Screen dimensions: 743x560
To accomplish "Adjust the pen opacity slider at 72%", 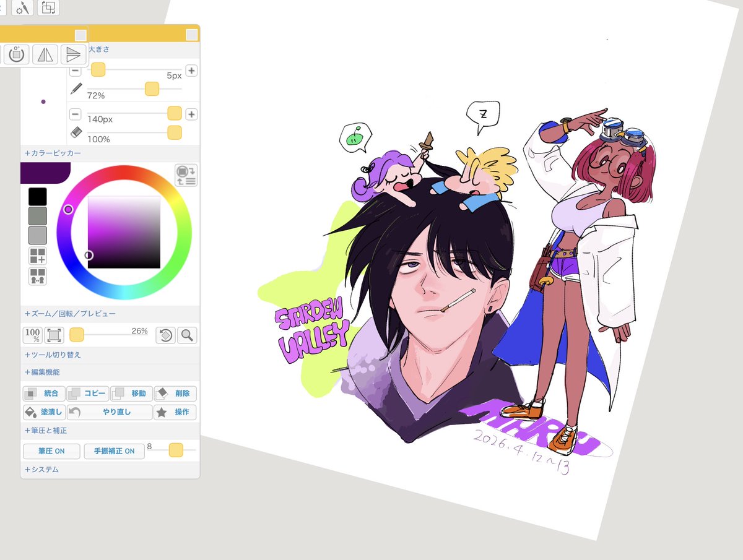I will pos(152,89).
